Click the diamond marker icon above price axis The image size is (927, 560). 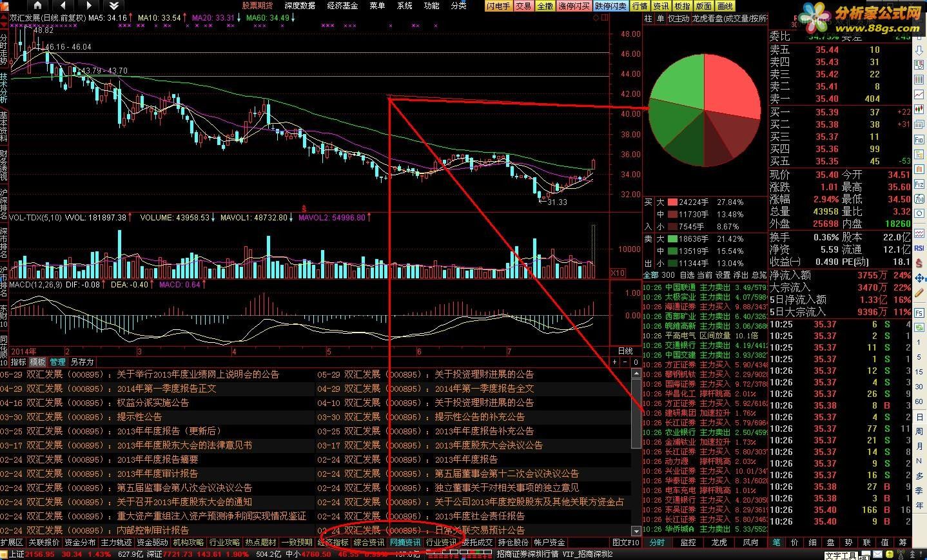[596, 18]
